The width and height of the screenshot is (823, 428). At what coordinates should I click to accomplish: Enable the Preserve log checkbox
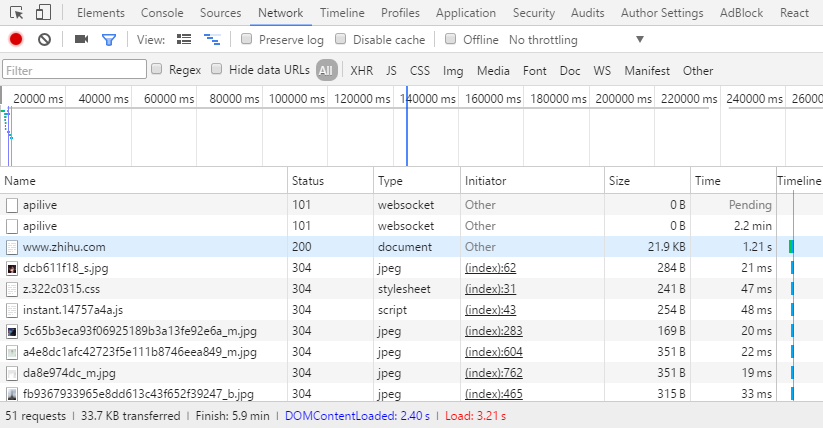coord(247,39)
